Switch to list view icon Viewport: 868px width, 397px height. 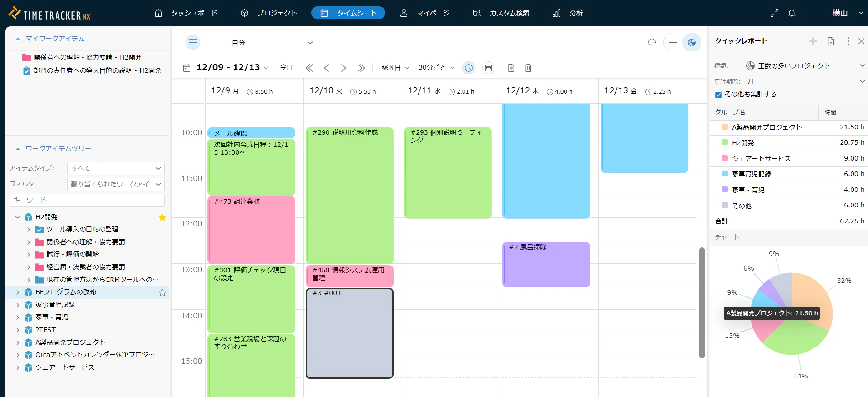coord(673,42)
